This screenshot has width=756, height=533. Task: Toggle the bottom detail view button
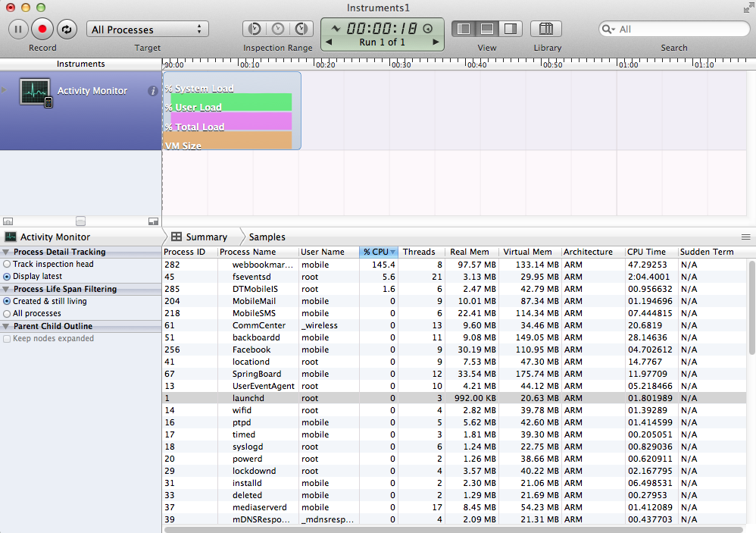487,29
